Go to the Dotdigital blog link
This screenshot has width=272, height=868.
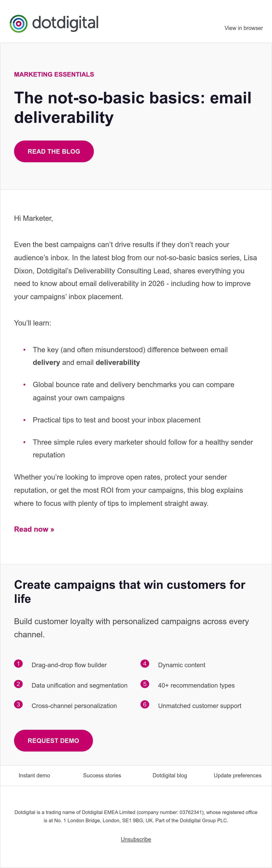[x=170, y=775]
